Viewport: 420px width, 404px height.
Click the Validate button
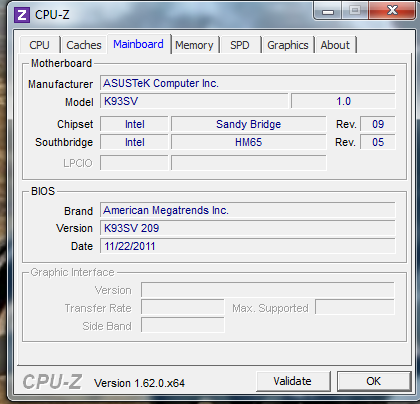293,381
